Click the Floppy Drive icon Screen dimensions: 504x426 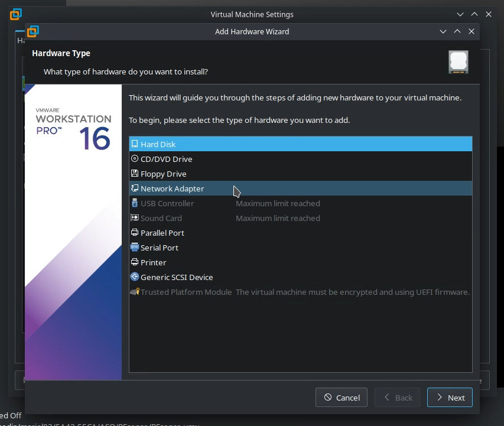click(135, 174)
